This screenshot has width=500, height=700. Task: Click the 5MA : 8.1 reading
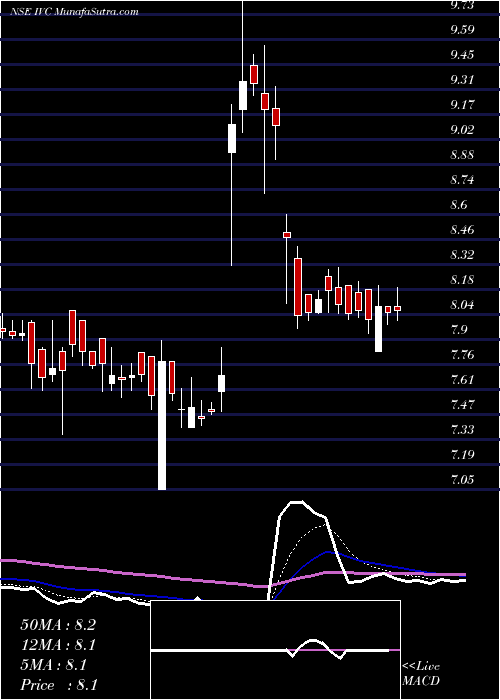click(x=54, y=665)
